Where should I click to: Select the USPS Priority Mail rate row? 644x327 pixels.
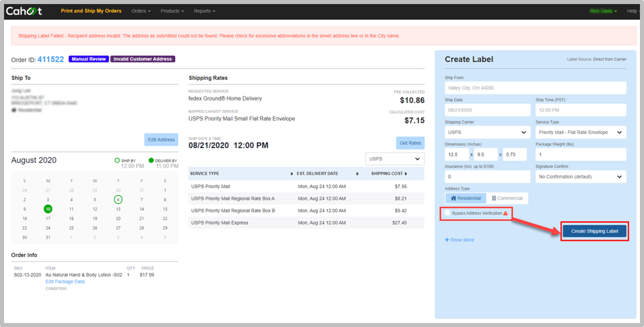[x=306, y=187]
